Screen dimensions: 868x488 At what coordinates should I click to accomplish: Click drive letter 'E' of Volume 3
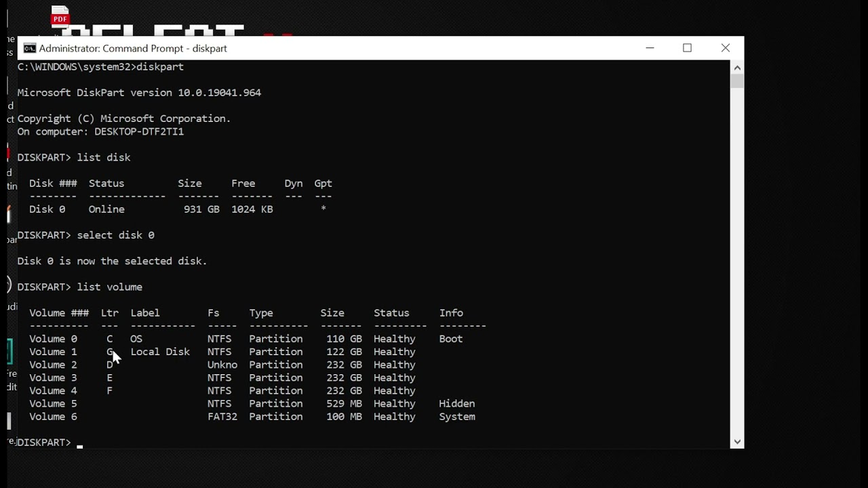pos(109,378)
